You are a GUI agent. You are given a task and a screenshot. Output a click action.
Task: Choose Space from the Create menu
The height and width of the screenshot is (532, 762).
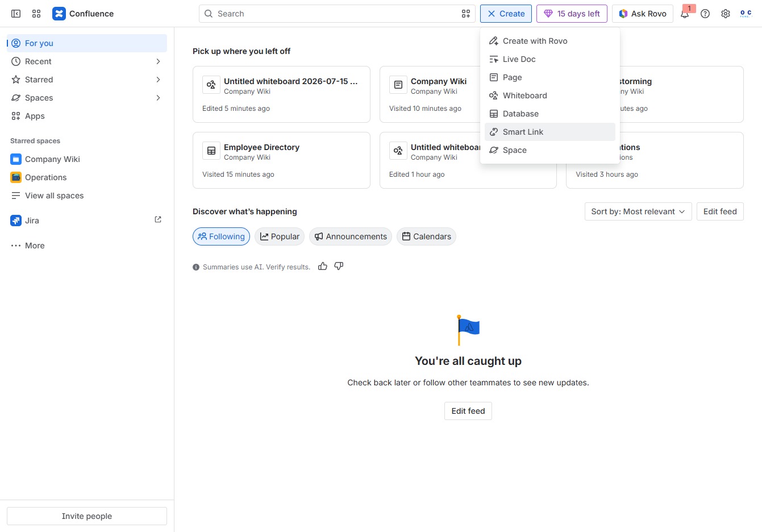(x=550, y=150)
